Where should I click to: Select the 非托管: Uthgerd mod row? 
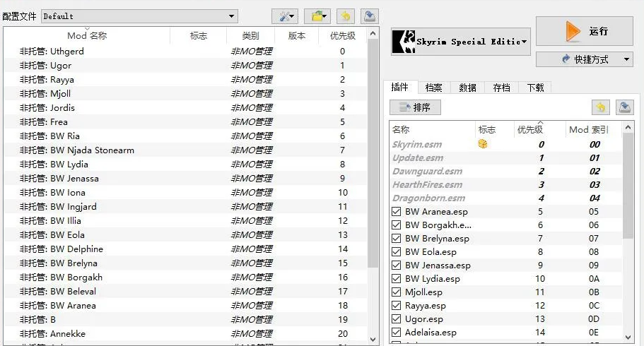point(185,52)
